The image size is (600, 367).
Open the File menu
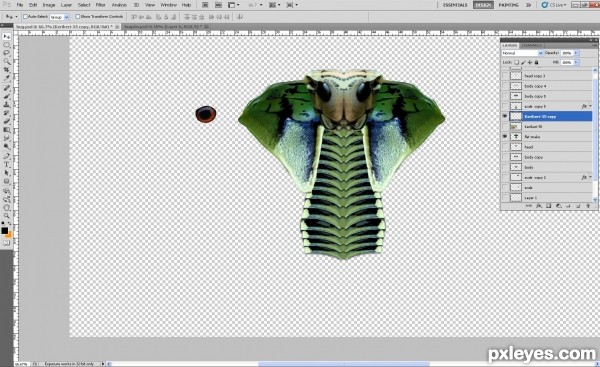tap(20, 5)
